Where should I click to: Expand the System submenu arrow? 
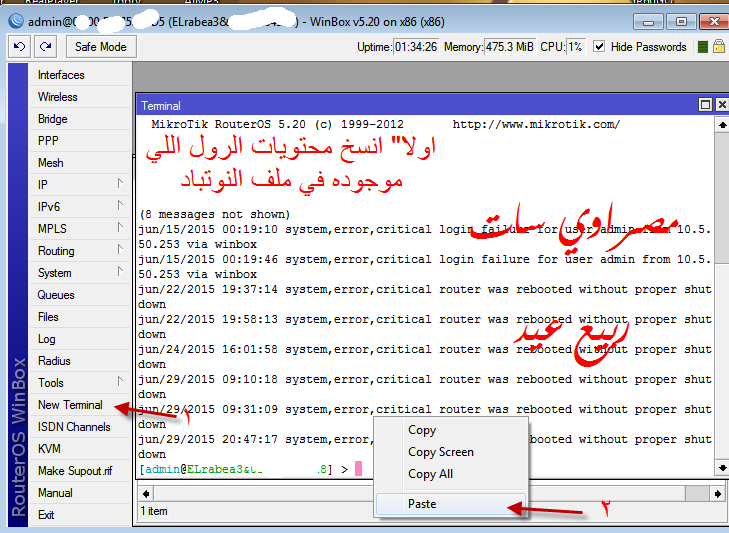(120, 272)
